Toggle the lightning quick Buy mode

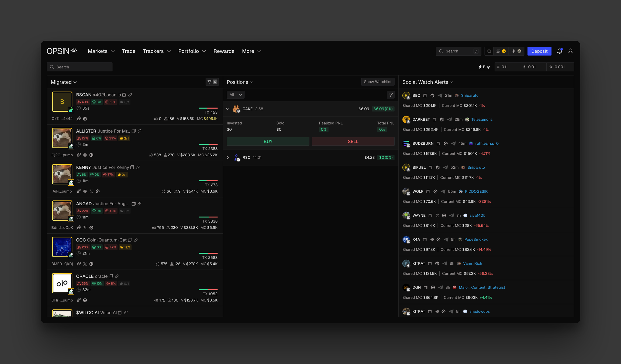click(484, 67)
